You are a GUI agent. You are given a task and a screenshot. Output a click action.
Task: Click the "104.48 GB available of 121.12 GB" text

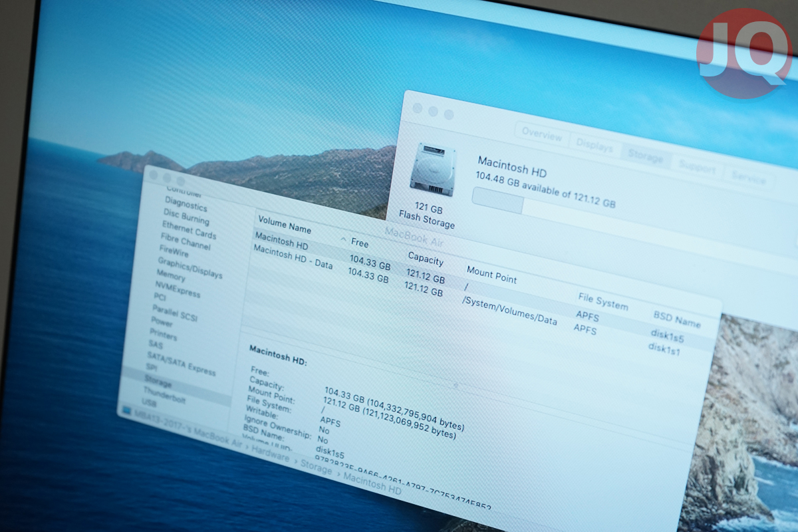tap(545, 190)
